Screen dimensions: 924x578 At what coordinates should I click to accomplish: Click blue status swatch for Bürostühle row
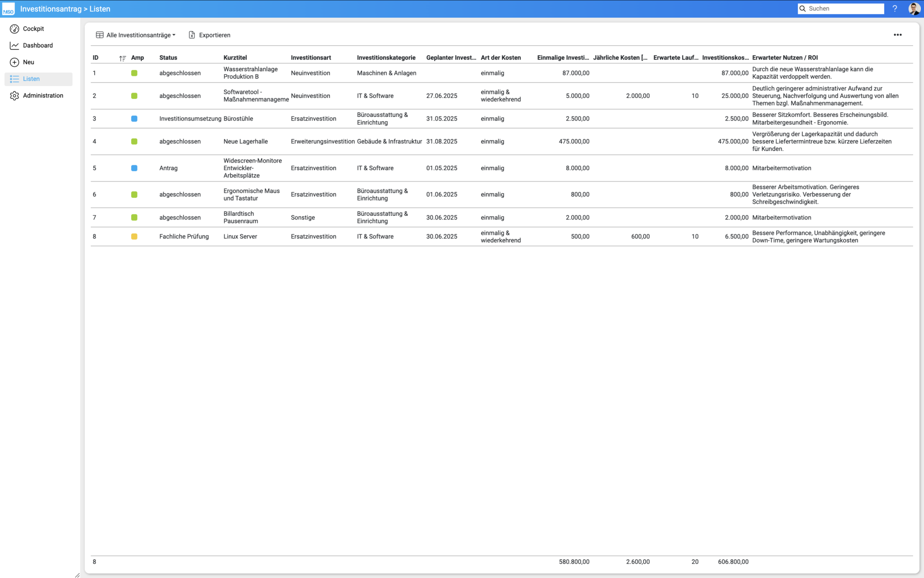coord(134,119)
